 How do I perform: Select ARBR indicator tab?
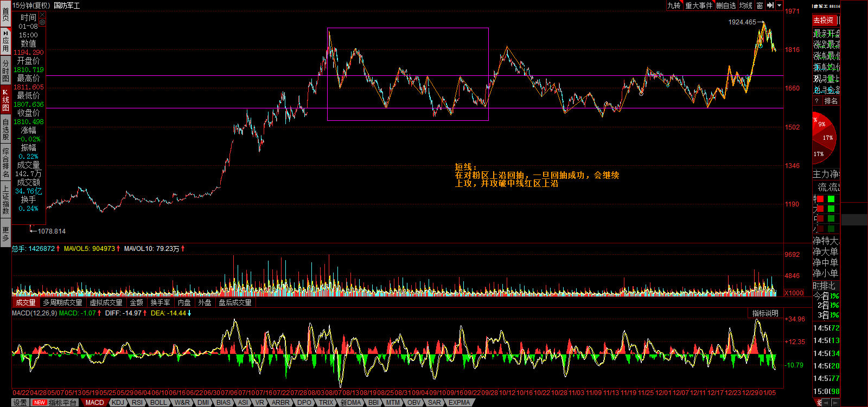pyautogui.click(x=280, y=403)
